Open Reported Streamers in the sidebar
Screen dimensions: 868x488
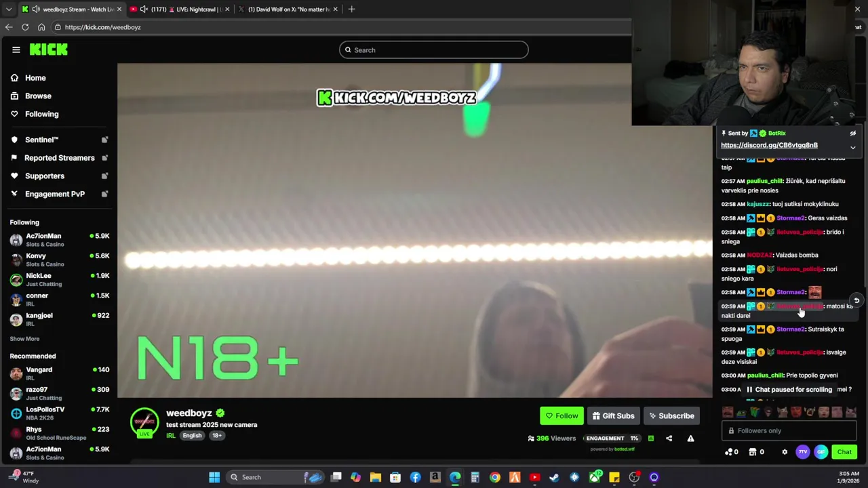click(59, 158)
